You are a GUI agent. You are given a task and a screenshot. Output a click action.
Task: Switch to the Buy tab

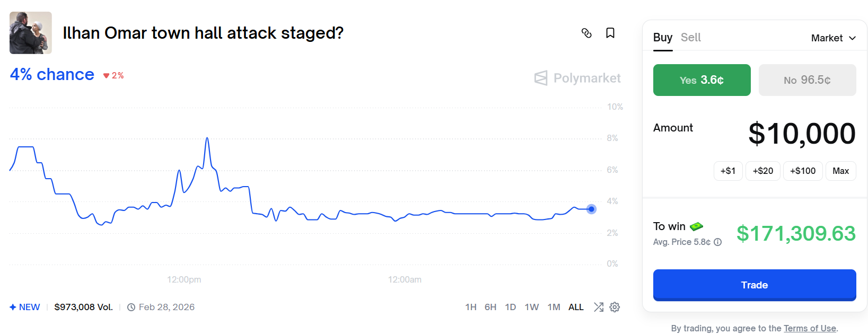click(662, 38)
